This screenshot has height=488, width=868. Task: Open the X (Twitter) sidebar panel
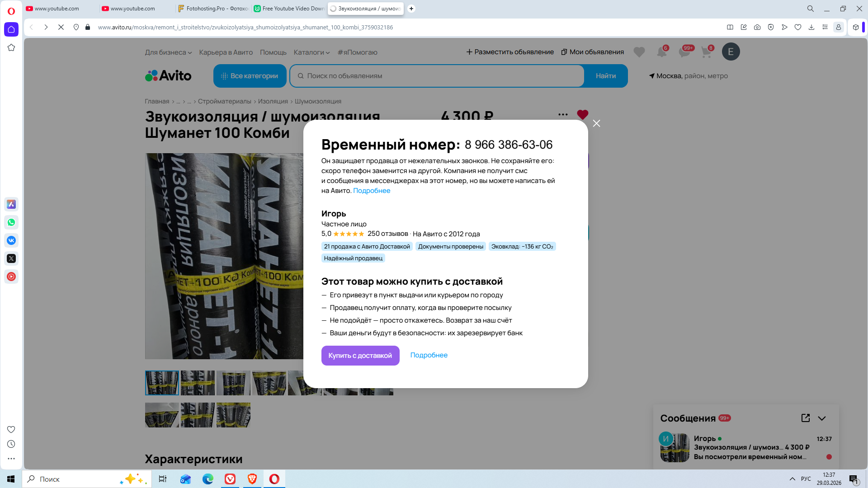pos(11,258)
